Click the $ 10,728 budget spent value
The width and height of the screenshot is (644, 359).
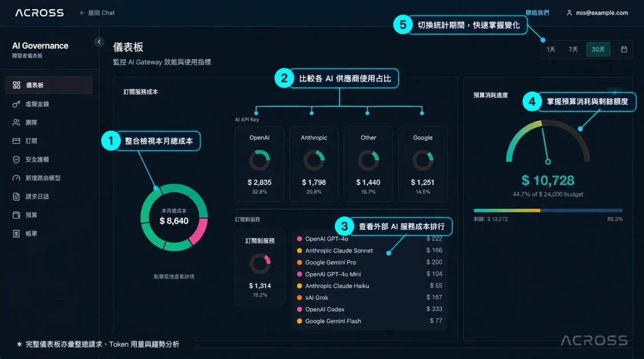[x=548, y=180]
